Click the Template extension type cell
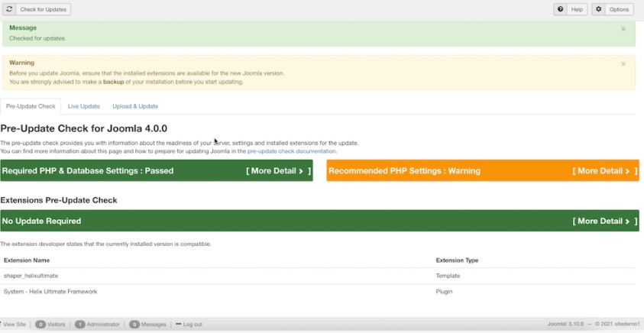Viewport: 644px width, 333px height. click(448, 276)
